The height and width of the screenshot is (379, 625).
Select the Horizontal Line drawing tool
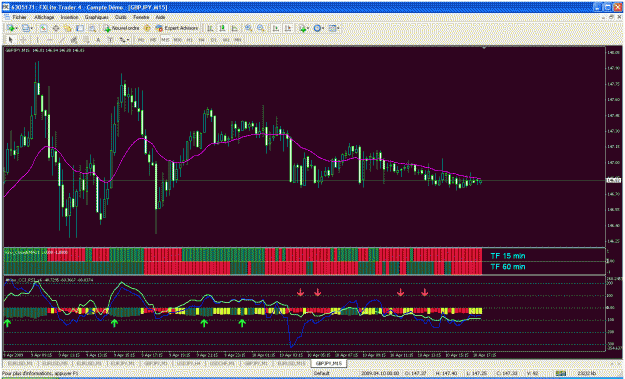point(50,39)
